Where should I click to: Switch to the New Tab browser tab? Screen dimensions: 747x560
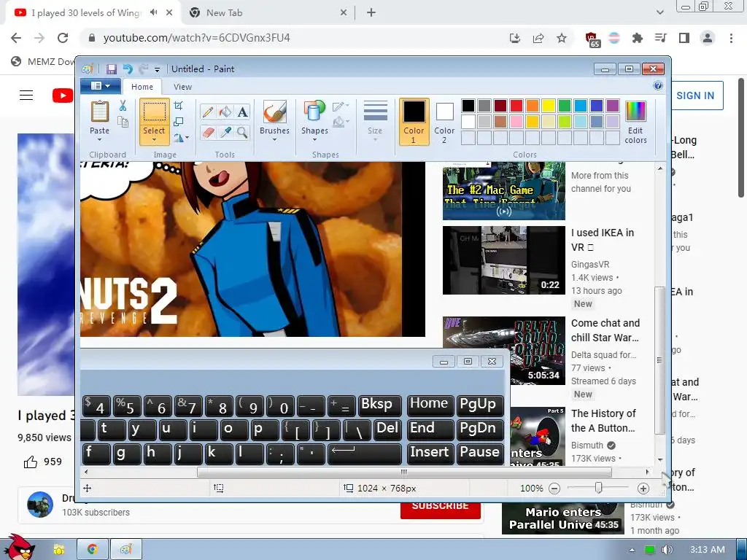coord(269,13)
